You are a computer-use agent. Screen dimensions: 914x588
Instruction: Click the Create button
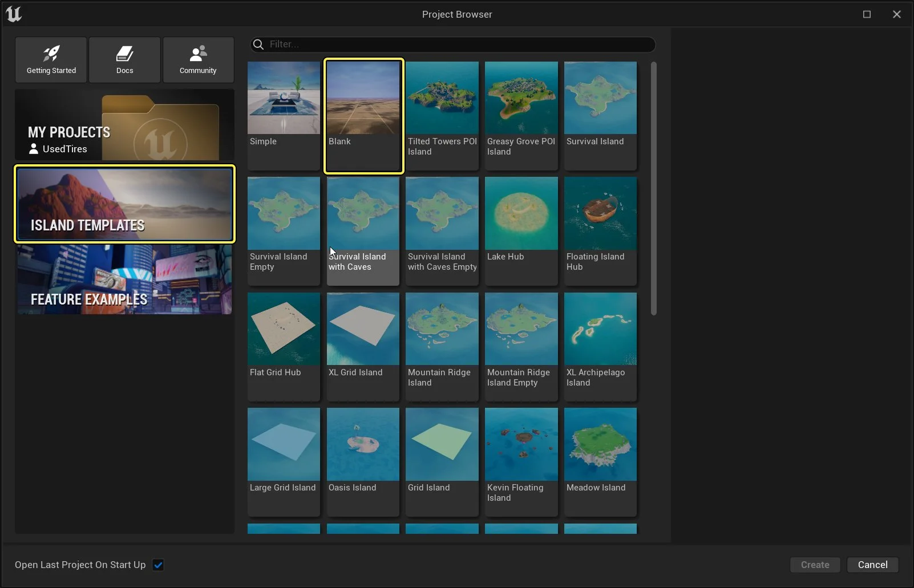[815, 565]
